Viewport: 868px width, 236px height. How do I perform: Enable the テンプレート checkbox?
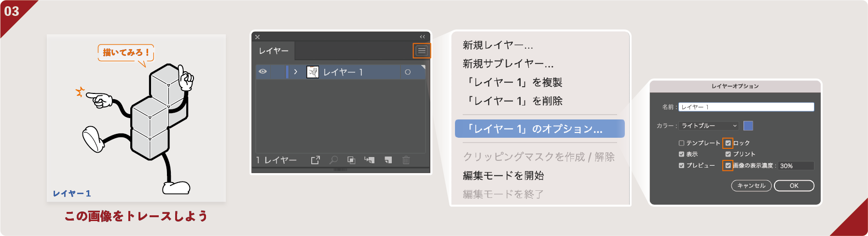[x=681, y=143]
